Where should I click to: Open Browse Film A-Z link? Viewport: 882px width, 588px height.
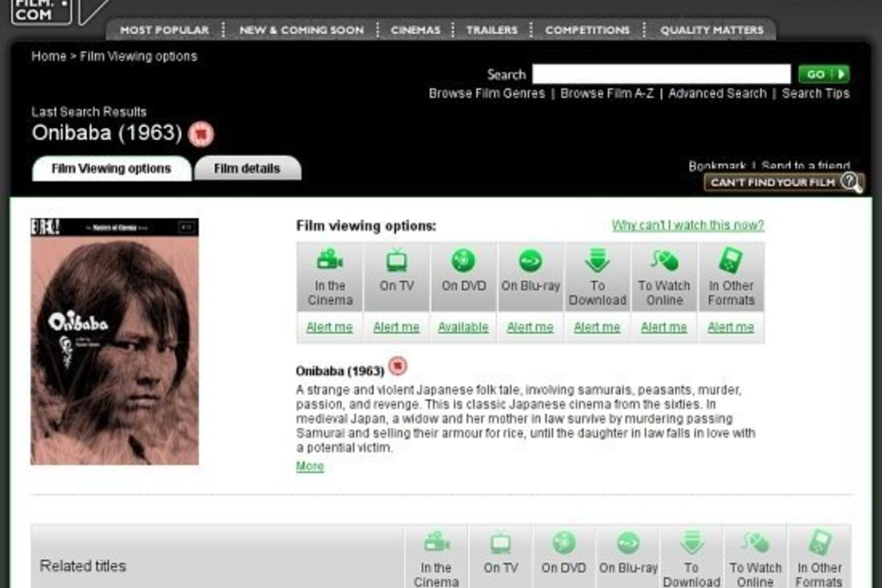click(607, 94)
